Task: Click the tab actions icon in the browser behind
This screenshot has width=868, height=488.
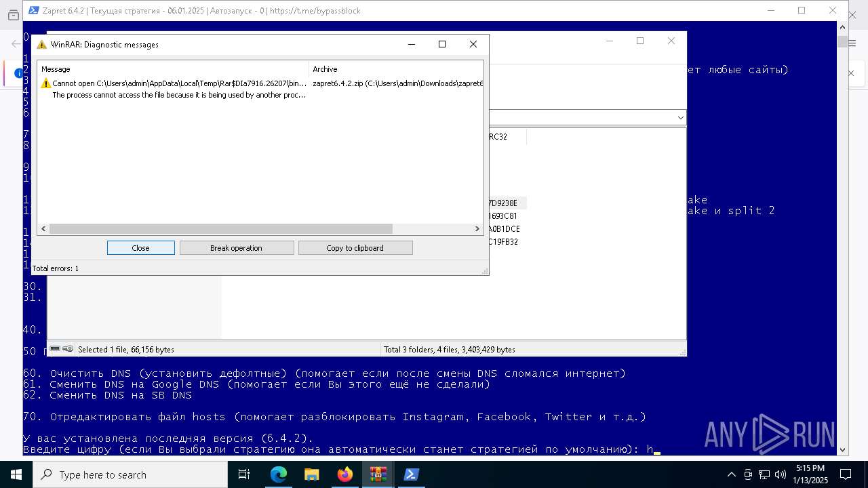Action: tap(13, 15)
